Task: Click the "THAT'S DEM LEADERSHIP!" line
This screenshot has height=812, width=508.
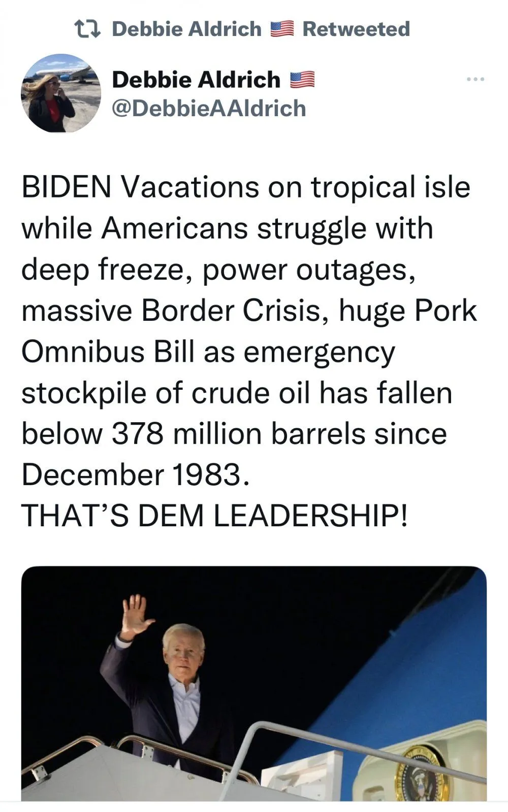Action: (214, 515)
